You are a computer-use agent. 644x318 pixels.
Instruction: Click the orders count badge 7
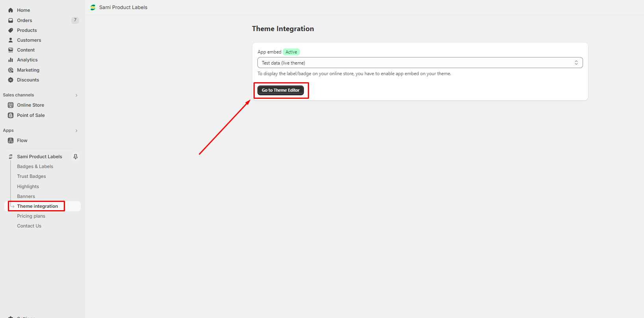[x=75, y=20]
